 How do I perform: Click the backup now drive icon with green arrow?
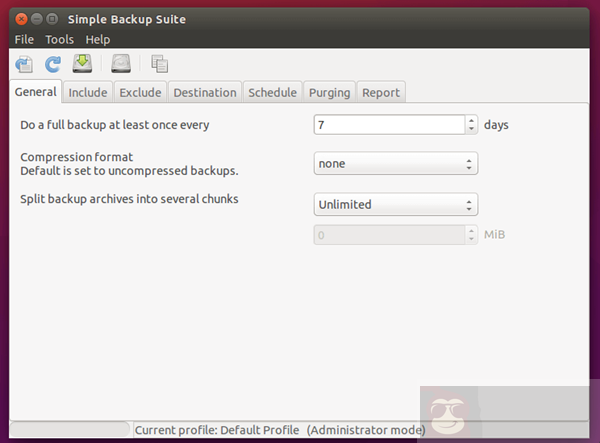click(x=83, y=64)
